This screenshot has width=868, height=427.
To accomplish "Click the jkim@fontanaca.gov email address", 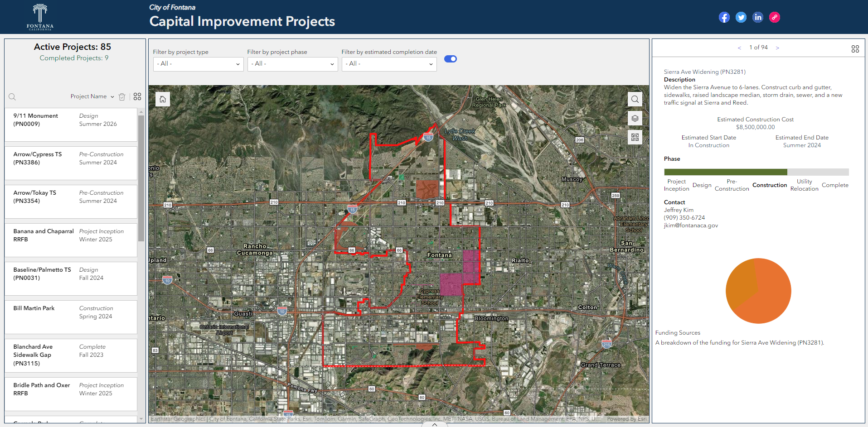I will point(691,225).
